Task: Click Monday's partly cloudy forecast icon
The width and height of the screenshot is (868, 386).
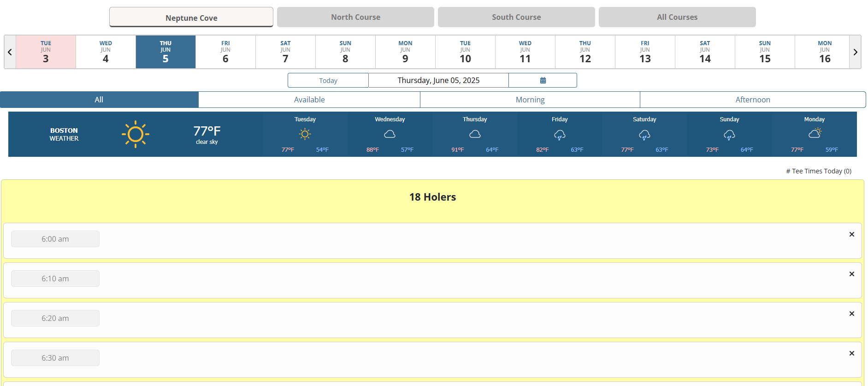Action: tap(815, 134)
